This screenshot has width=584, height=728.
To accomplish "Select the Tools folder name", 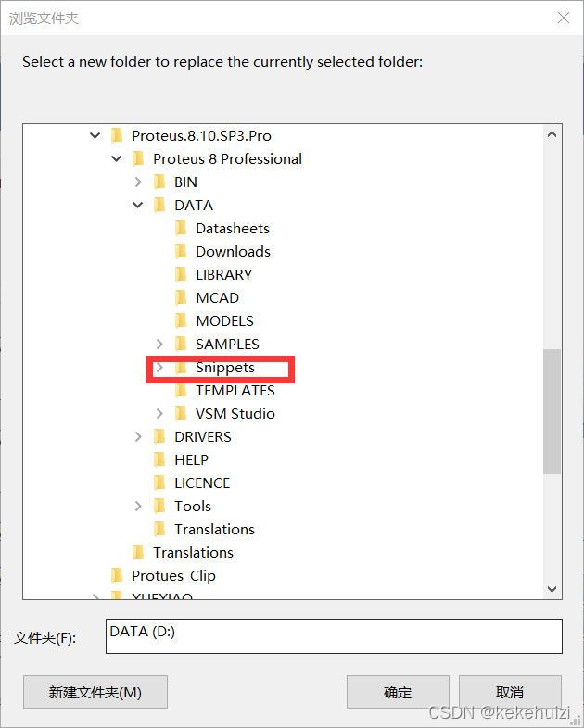I will pos(193,506).
